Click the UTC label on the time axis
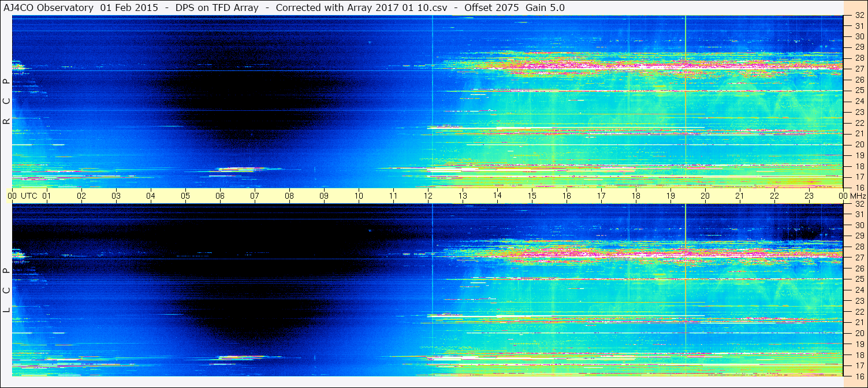The height and width of the screenshot is (388, 868). pos(29,196)
